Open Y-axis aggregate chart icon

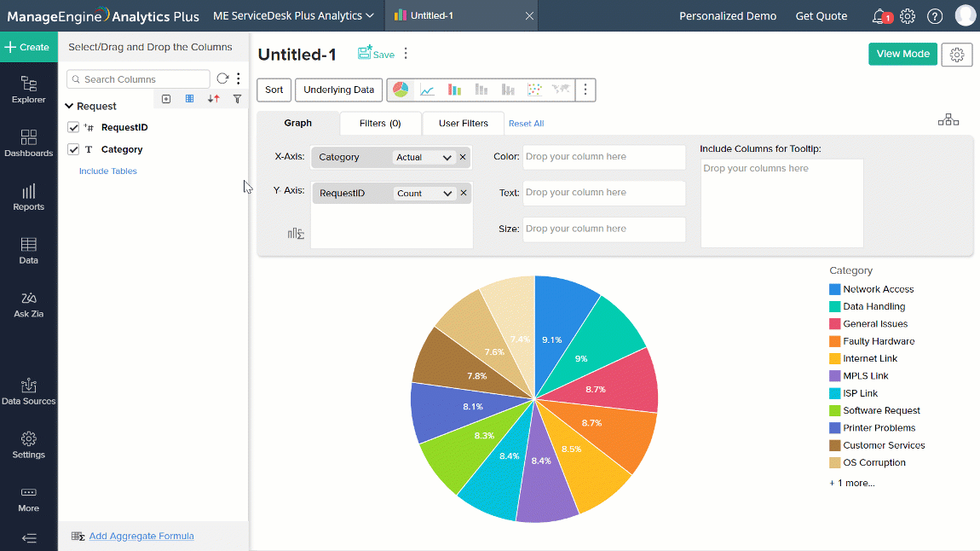tap(296, 234)
